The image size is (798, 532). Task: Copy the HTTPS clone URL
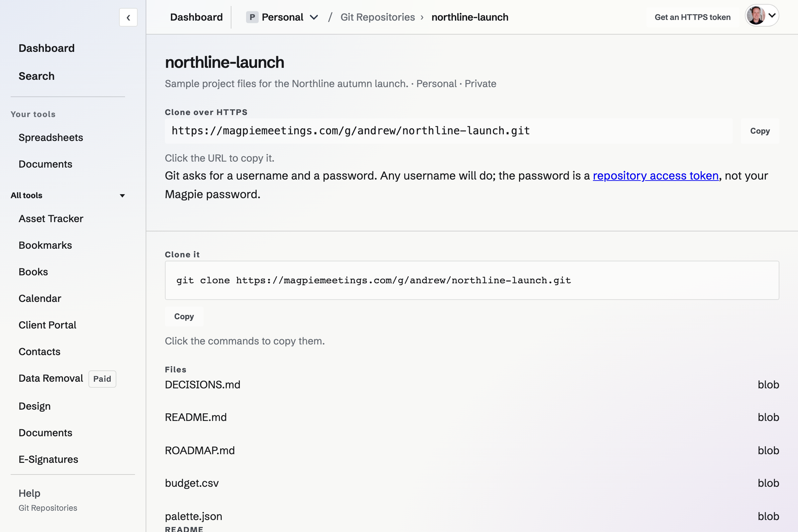pos(760,131)
